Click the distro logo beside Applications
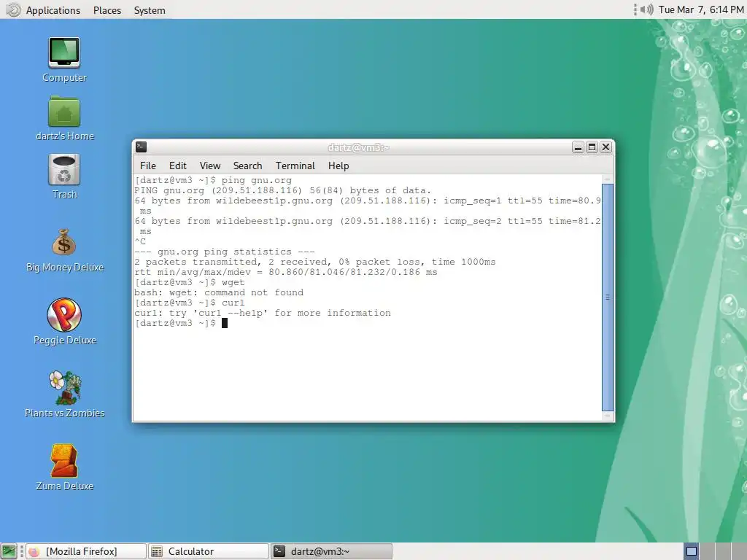 pyautogui.click(x=13, y=9)
